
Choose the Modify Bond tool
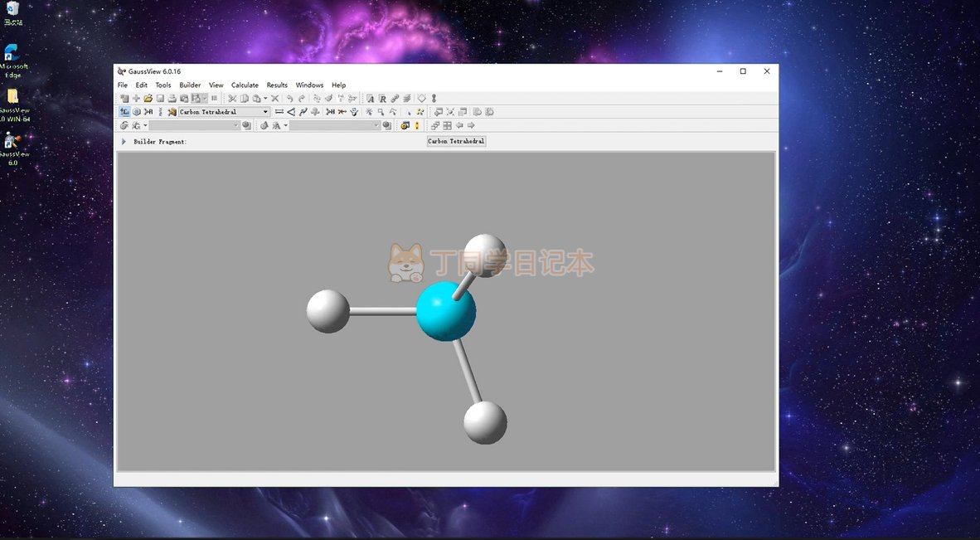[x=279, y=112]
